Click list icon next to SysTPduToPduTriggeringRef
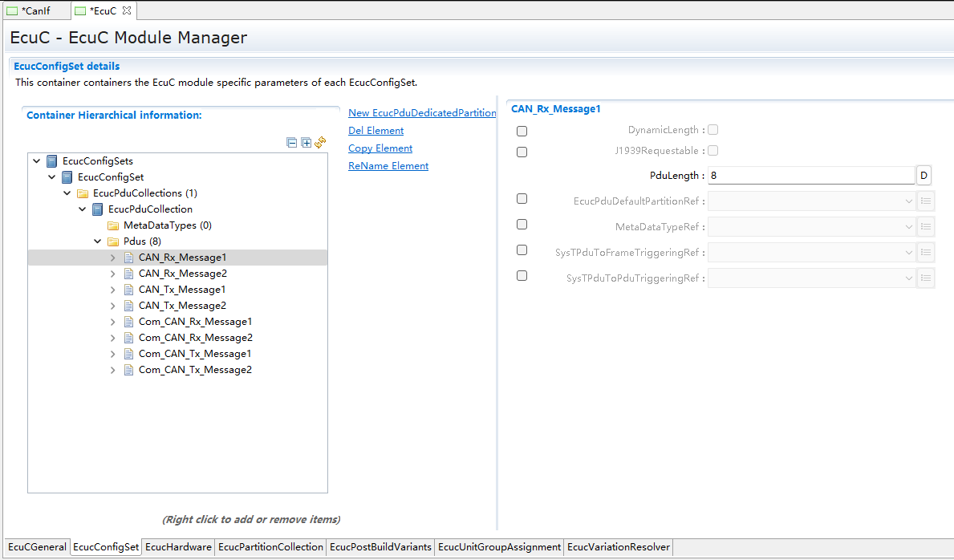 [x=926, y=278]
